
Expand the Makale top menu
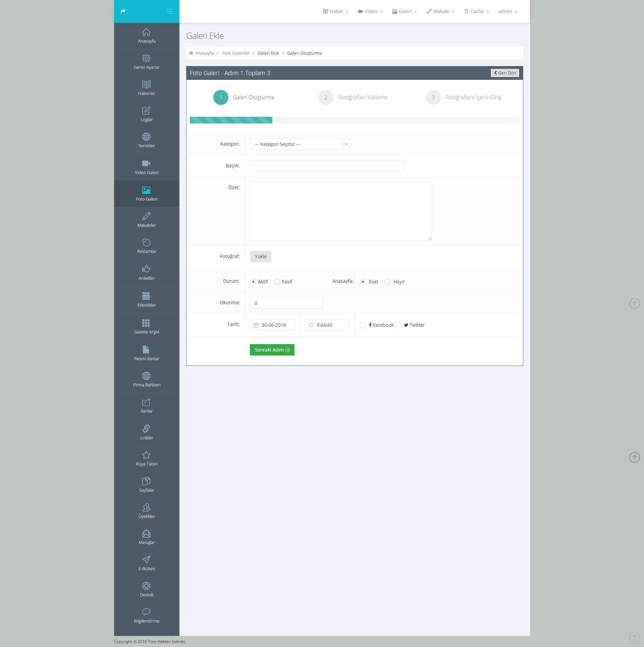pyautogui.click(x=440, y=11)
